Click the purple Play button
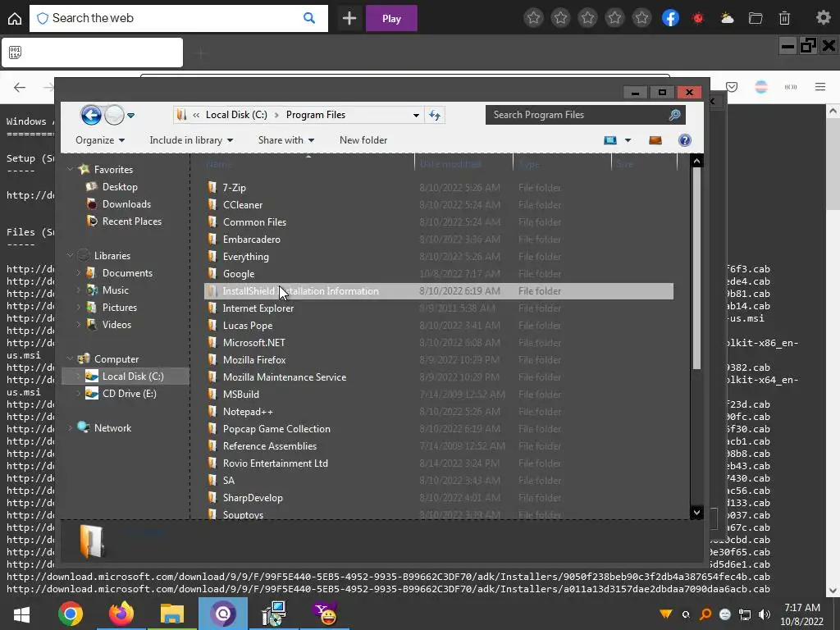Screen dimensions: 840x630 391,18
